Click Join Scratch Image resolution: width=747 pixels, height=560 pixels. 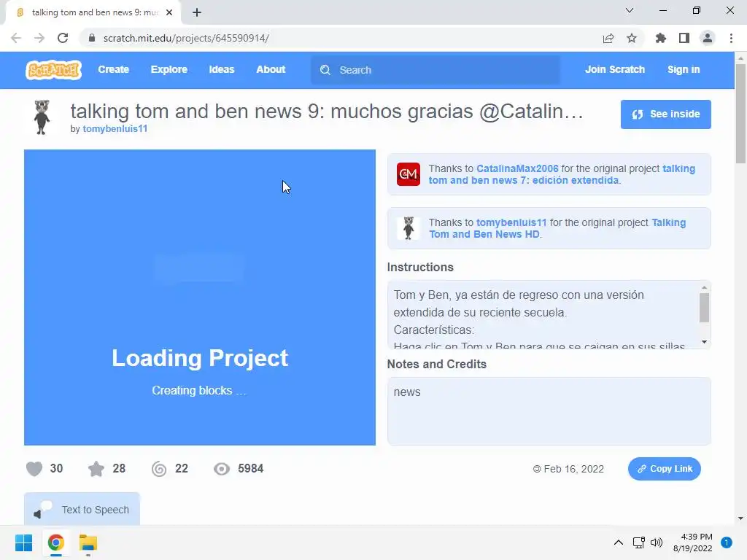pyautogui.click(x=614, y=69)
